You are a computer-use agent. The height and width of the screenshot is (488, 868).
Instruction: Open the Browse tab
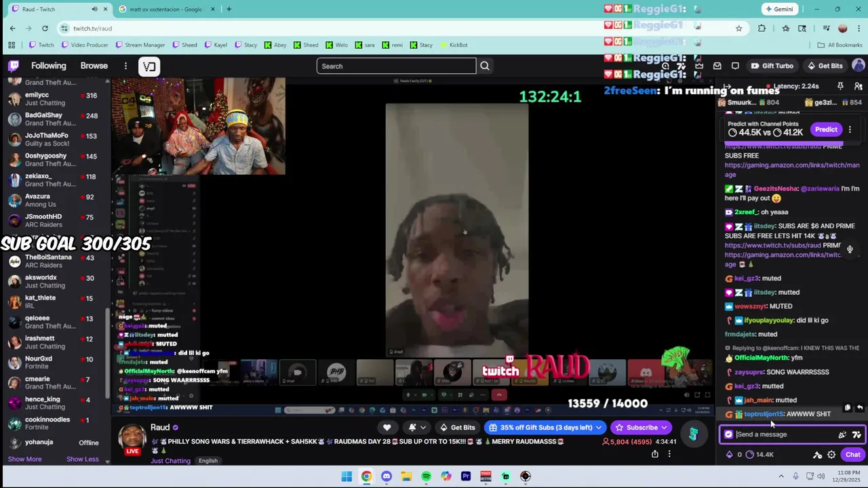pos(94,66)
